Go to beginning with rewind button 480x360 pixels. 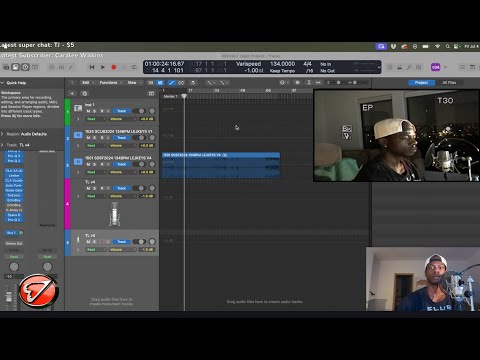point(92,67)
